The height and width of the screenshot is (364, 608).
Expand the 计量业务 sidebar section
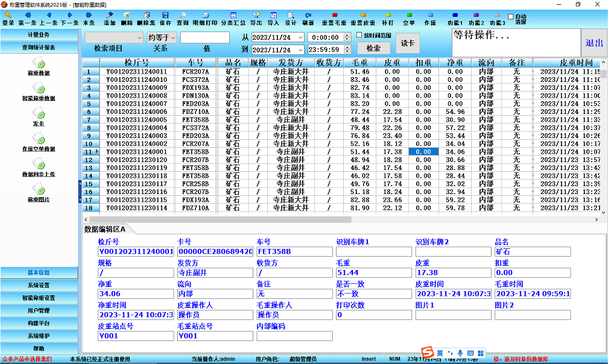click(39, 35)
